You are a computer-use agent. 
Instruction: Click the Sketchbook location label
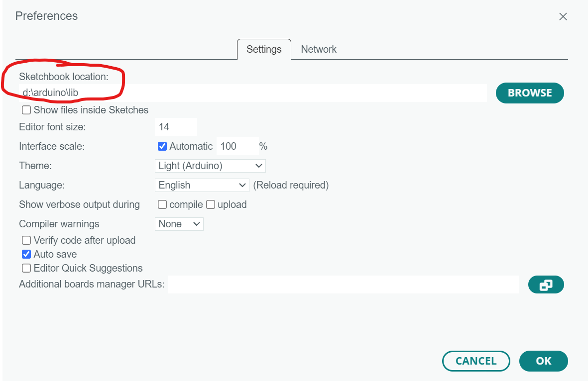tap(64, 77)
